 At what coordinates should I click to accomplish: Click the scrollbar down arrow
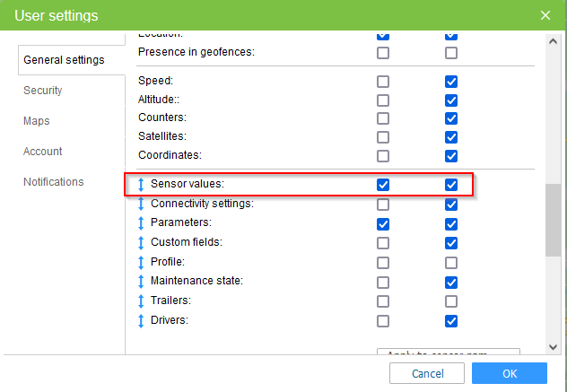click(x=553, y=347)
